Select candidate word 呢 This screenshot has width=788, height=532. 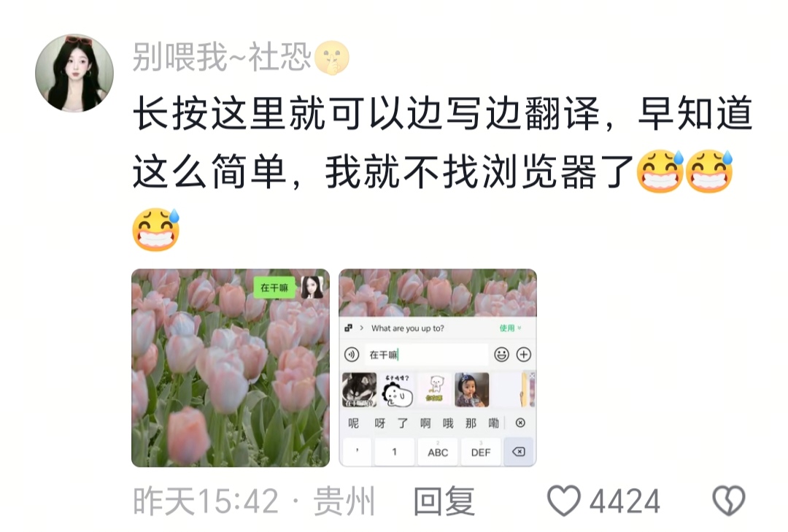354,423
